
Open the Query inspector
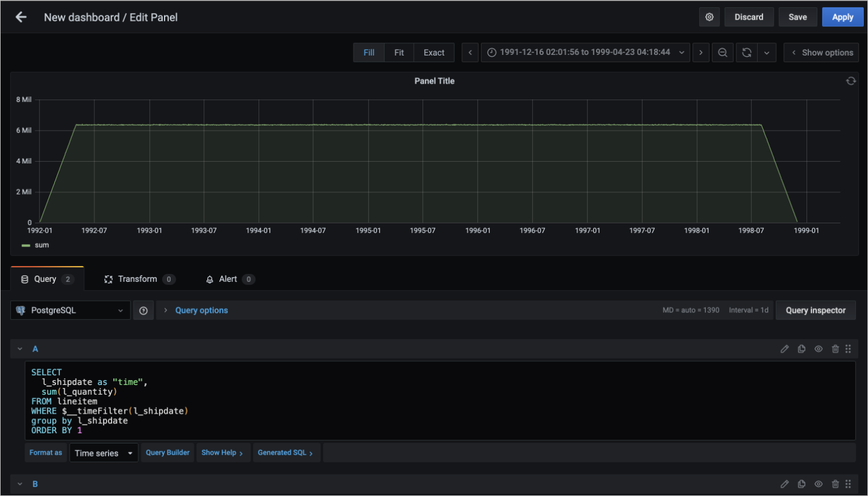pyautogui.click(x=815, y=311)
